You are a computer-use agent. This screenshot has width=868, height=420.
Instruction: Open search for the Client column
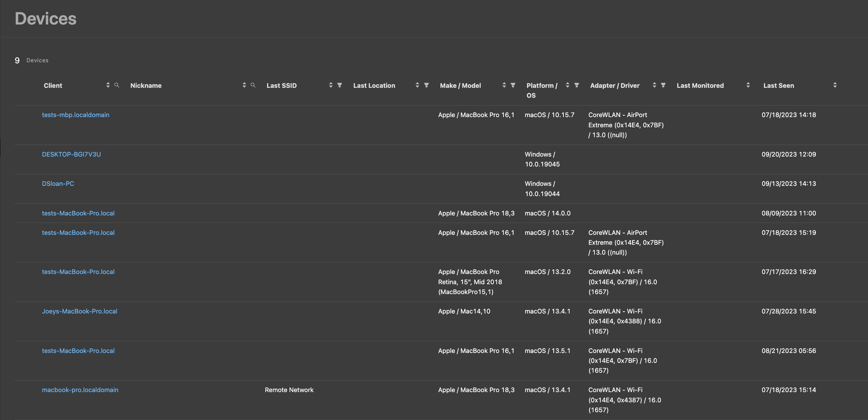(117, 85)
